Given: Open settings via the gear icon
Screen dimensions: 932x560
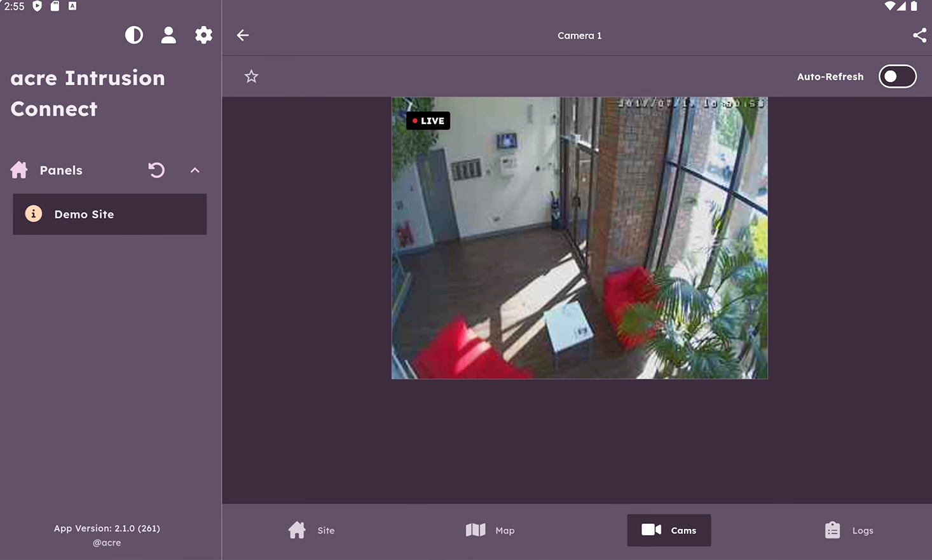Looking at the screenshot, I should (x=203, y=35).
